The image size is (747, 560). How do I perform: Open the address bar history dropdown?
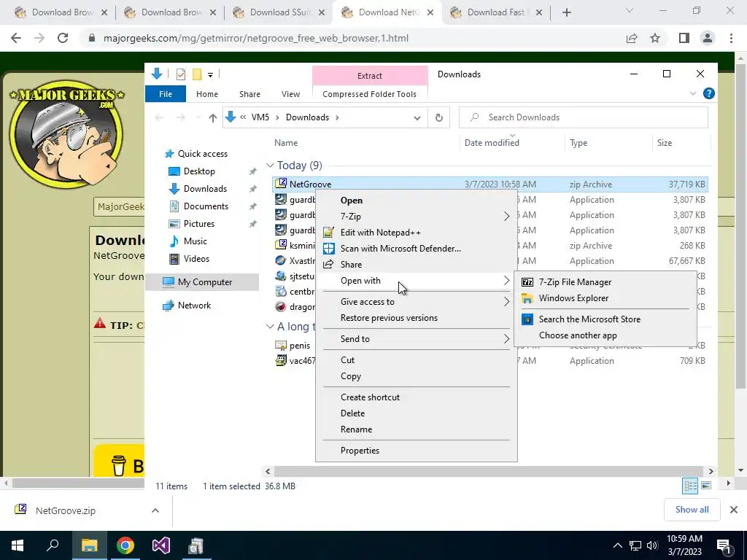pyautogui.click(x=417, y=117)
